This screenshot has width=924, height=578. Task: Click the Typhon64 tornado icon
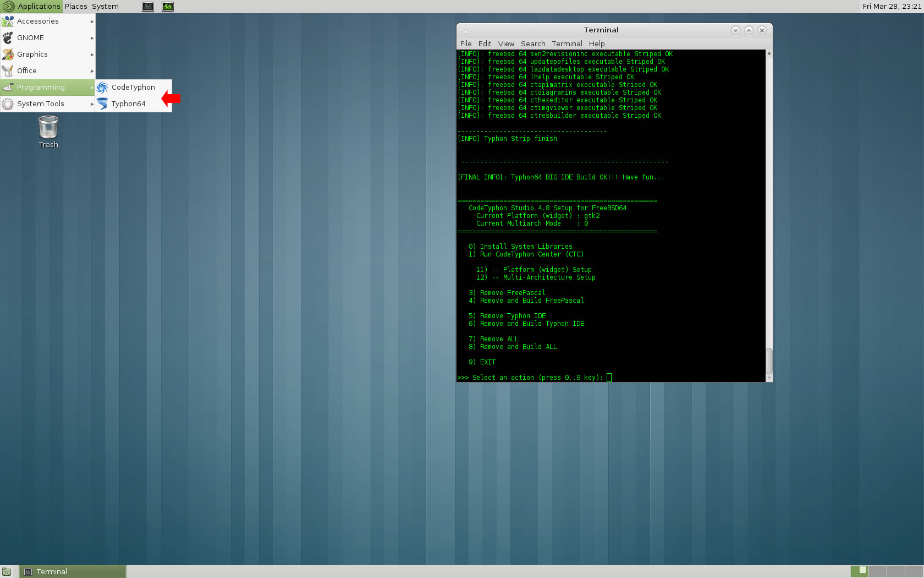(102, 103)
